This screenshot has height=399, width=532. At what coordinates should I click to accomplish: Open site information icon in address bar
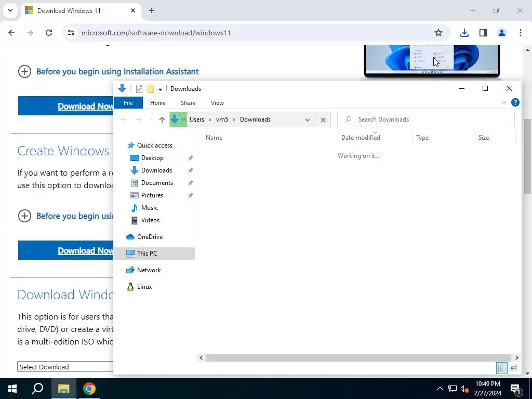pos(71,33)
